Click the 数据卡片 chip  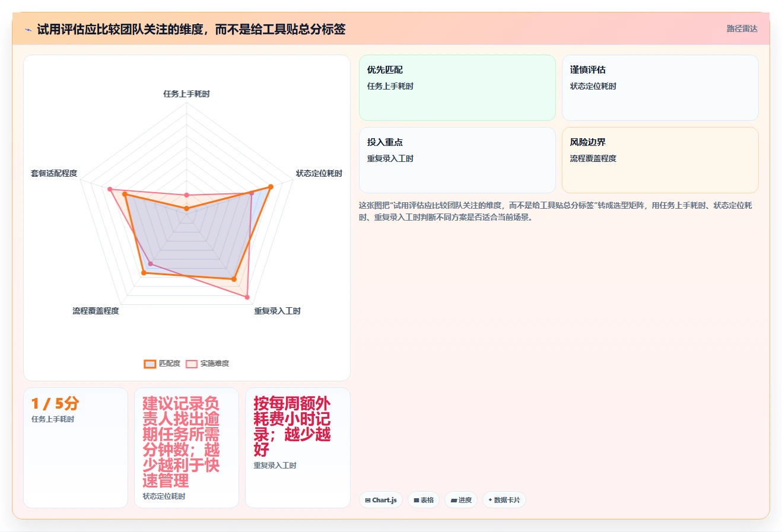[504, 500]
